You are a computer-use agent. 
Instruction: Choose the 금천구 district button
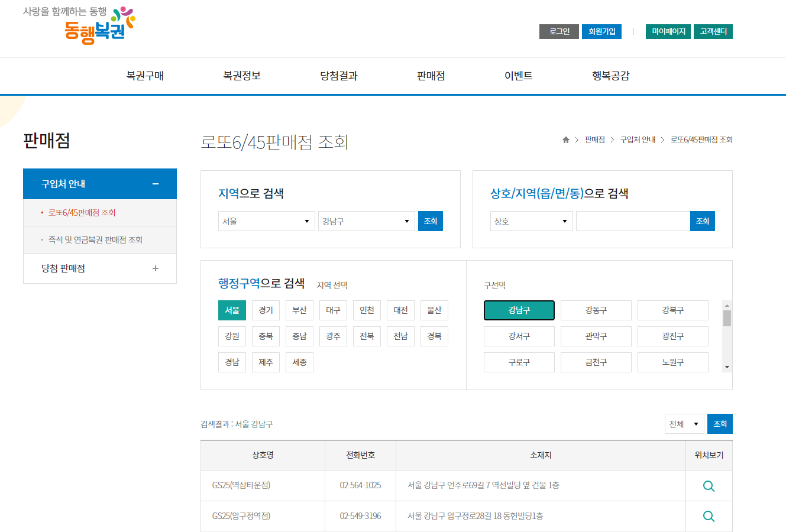(x=596, y=362)
